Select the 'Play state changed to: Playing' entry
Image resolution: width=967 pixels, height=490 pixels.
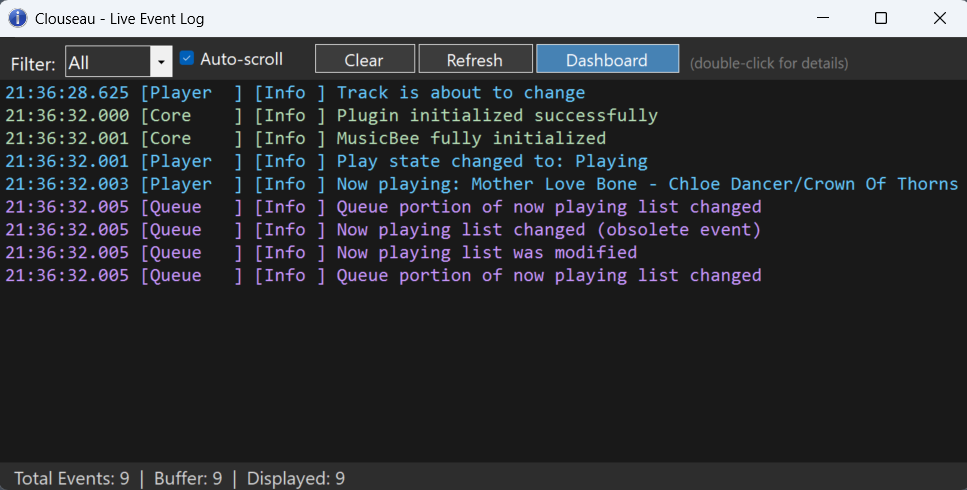point(491,161)
